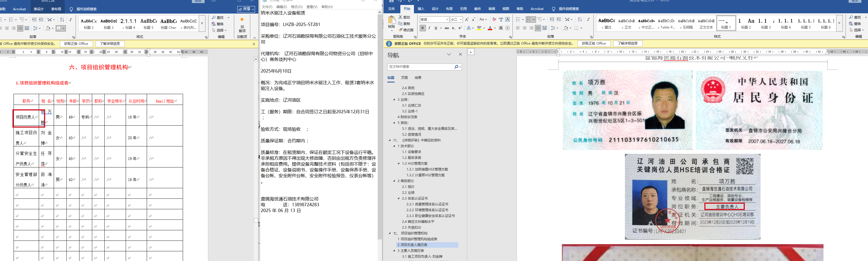Viewport: 868px width, 261px height.
Task: Apply character border in right Word ribbon
Action: point(508,20)
